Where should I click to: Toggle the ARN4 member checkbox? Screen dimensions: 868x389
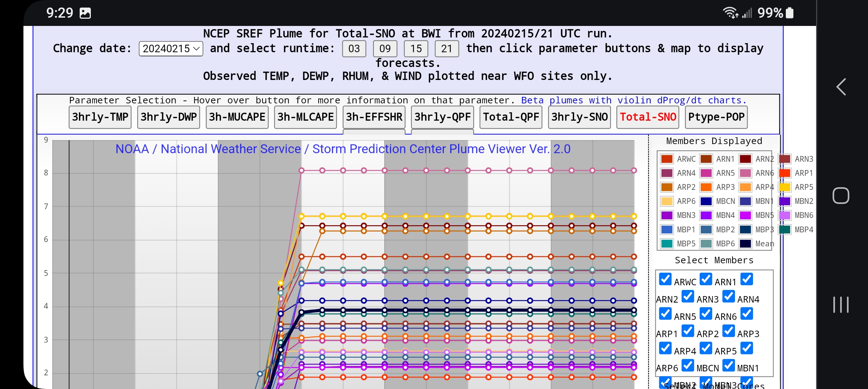point(728,296)
